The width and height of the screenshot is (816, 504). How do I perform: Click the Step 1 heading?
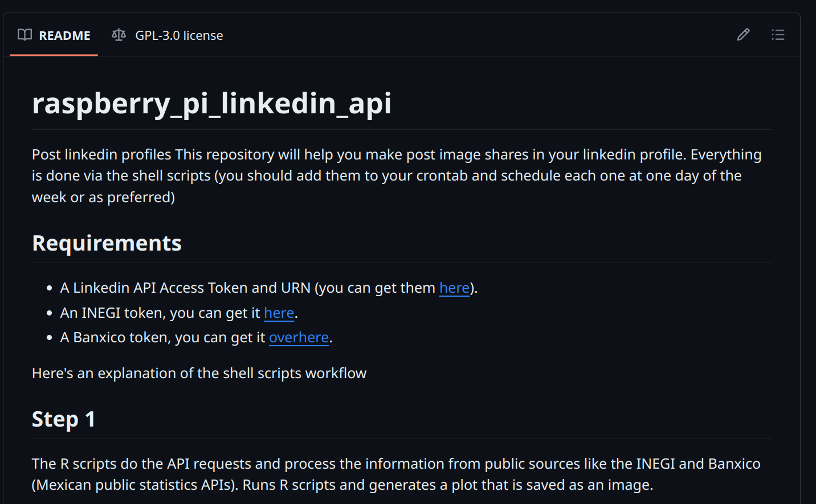coord(63,419)
